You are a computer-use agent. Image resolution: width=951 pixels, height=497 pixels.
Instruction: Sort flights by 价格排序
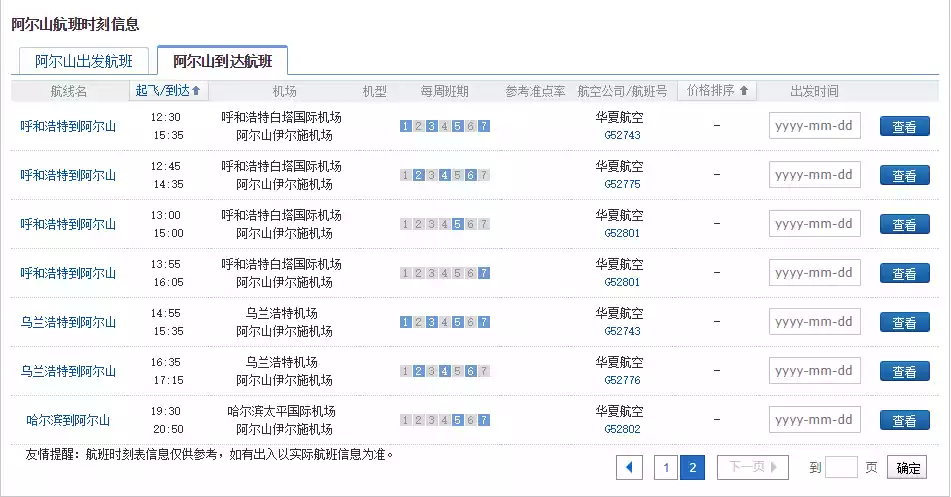(717, 91)
